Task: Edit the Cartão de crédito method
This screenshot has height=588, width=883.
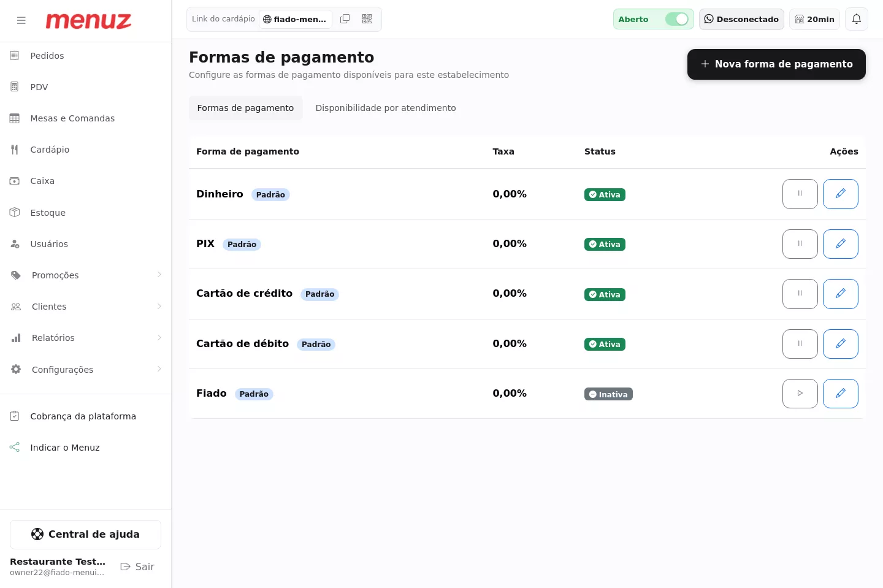Action: tap(840, 294)
